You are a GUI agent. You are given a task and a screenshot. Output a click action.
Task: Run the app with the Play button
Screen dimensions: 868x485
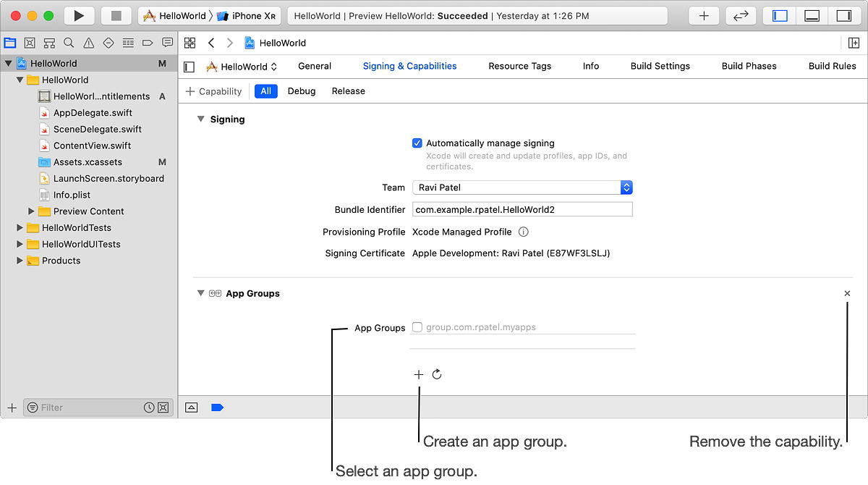79,16
